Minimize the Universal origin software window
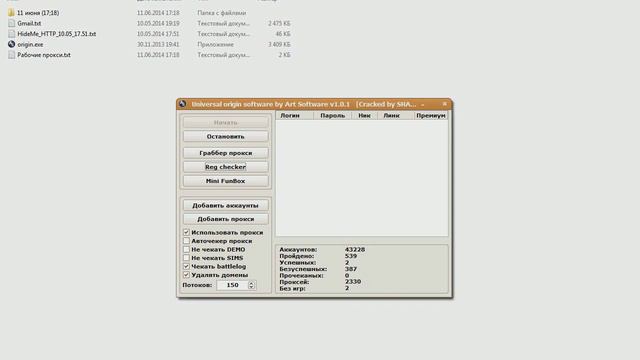640x360 pixels. [423, 104]
